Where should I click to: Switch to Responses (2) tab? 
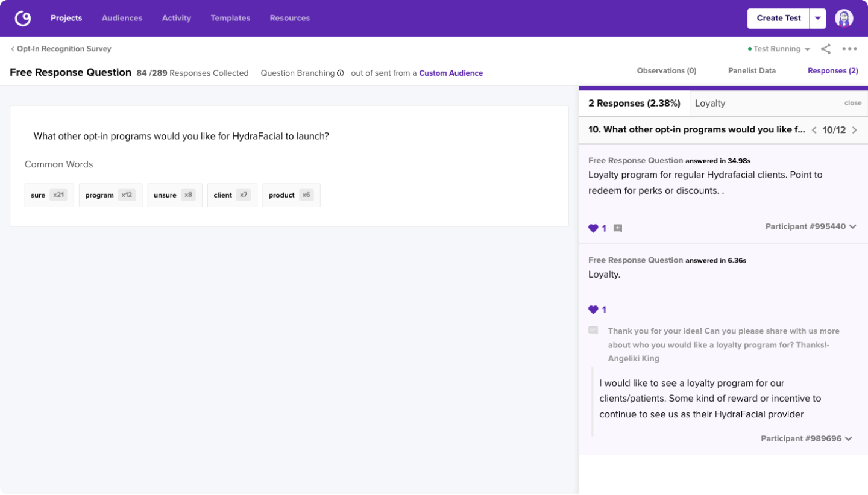coord(833,71)
